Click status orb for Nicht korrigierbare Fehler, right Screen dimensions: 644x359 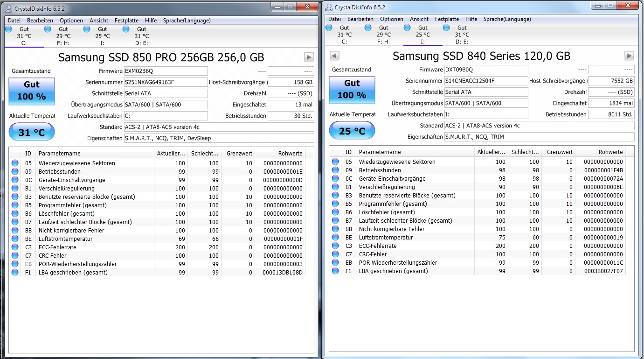click(x=335, y=229)
